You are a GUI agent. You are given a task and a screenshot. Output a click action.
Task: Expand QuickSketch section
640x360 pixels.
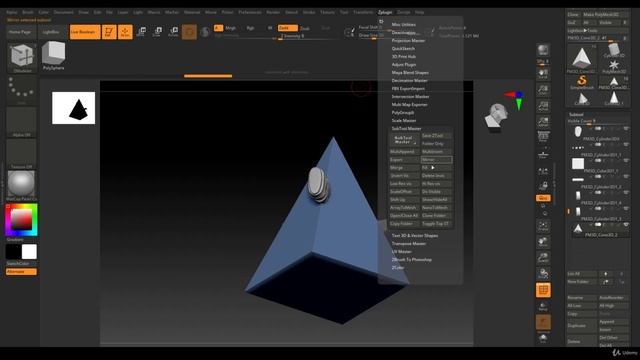click(403, 49)
